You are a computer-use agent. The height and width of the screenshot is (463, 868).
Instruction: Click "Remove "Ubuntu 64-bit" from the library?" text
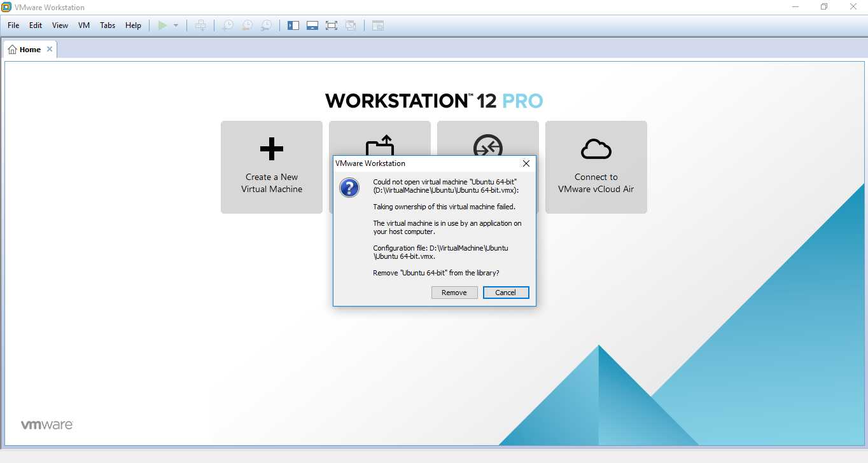tap(436, 273)
